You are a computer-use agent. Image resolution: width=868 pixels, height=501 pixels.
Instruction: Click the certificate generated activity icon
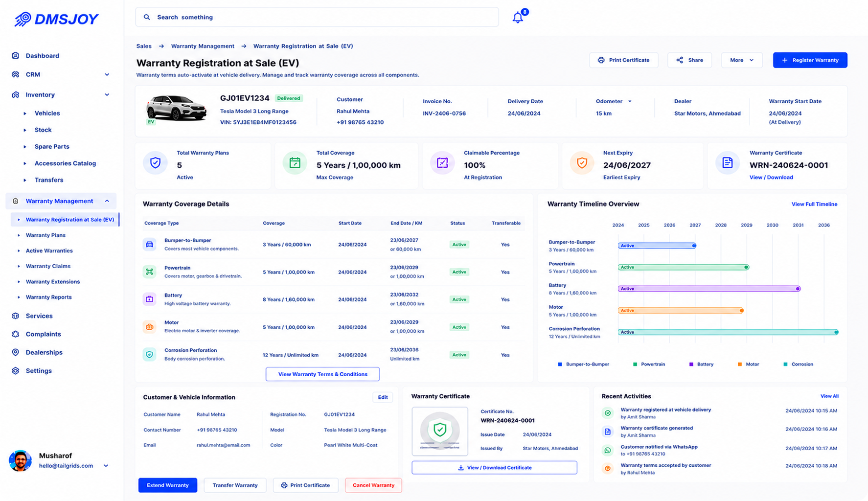point(608,432)
